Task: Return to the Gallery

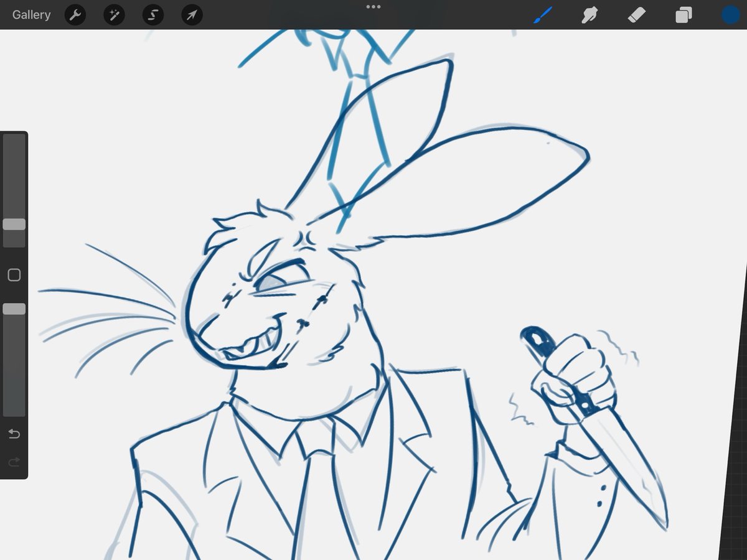Action: (31, 15)
